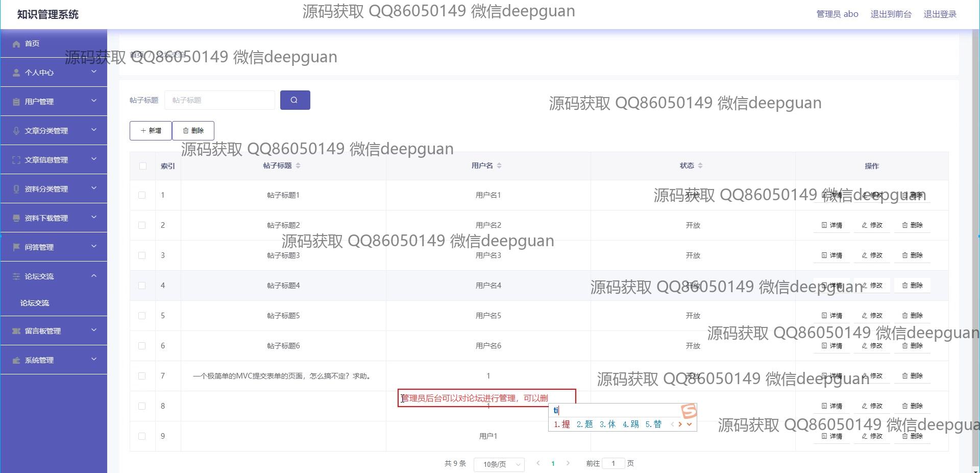Click 删除 for row 帖子标题5

pos(913,316)
